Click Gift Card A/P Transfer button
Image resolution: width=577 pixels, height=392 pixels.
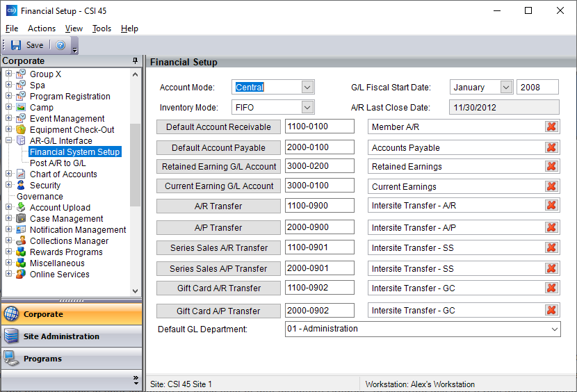[x=218, y=311]
